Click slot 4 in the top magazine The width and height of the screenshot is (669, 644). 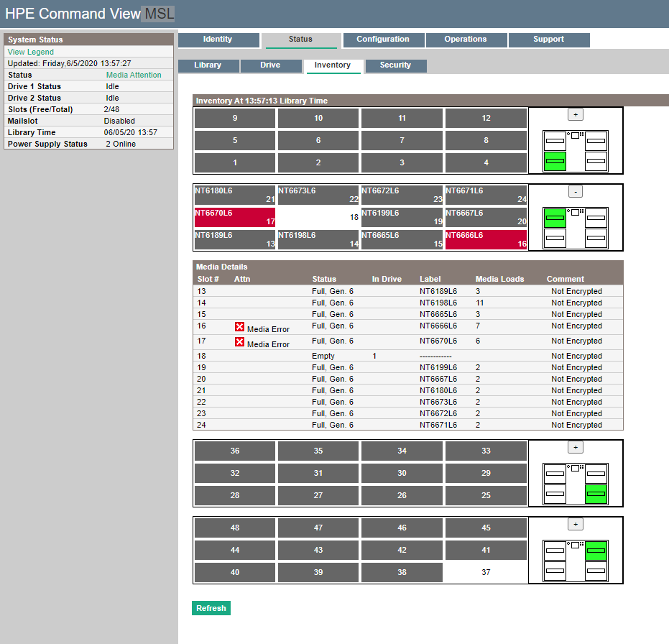click(x=486, y=162)
